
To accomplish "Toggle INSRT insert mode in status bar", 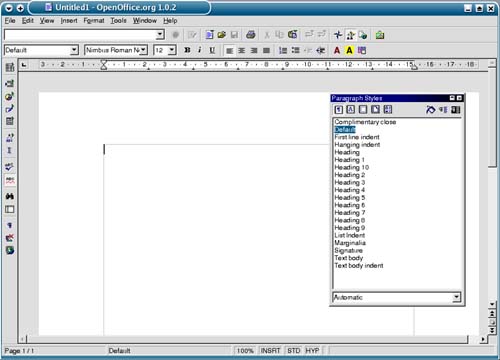I will pyautogui.click(x=270, y=351).
